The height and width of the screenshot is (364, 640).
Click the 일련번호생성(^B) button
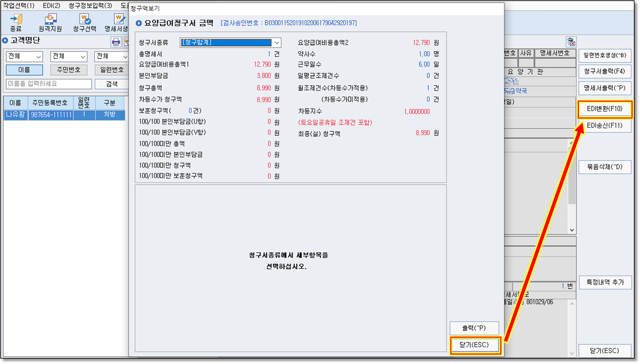[605, 55]
